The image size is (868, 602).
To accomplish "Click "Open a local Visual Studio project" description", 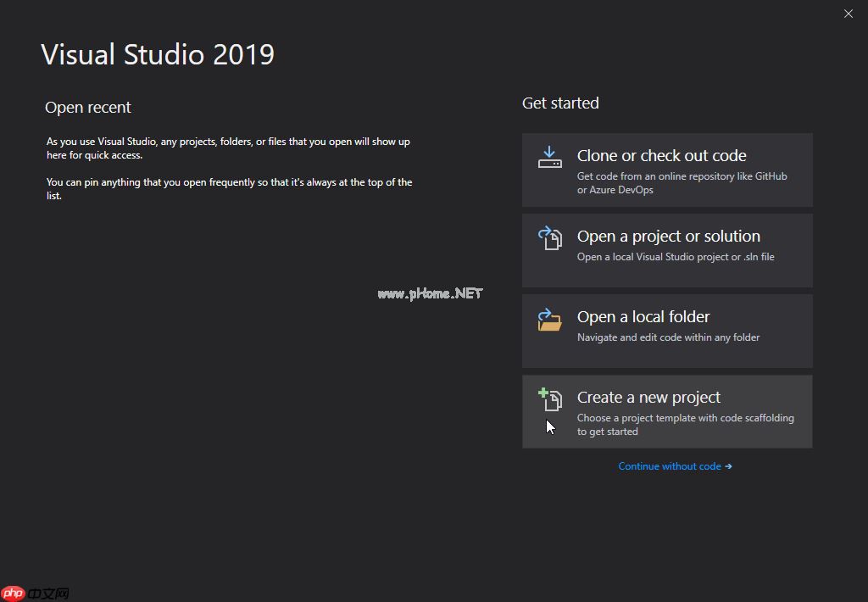I will 676,257.
